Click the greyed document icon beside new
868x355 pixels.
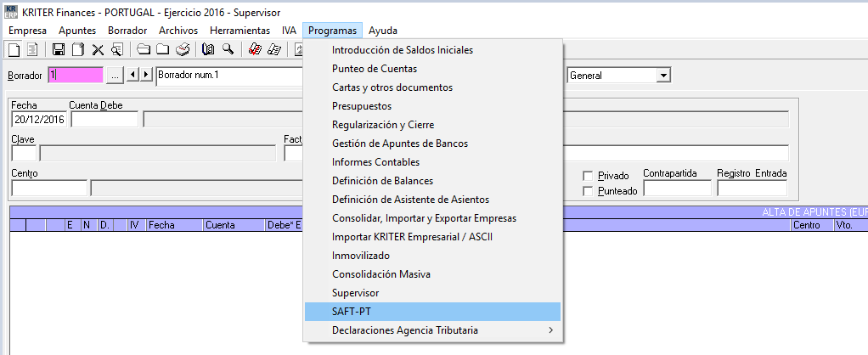tap(32, 49)
